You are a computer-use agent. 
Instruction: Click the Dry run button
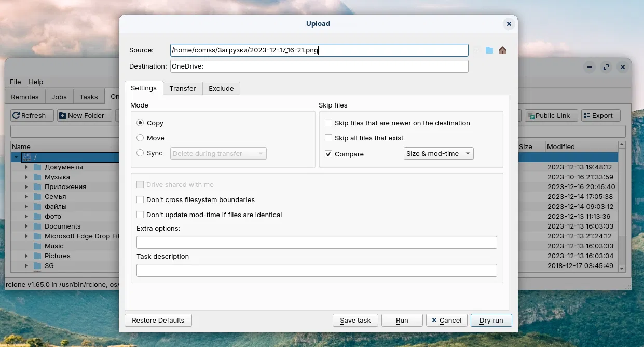tap(491, 320)
